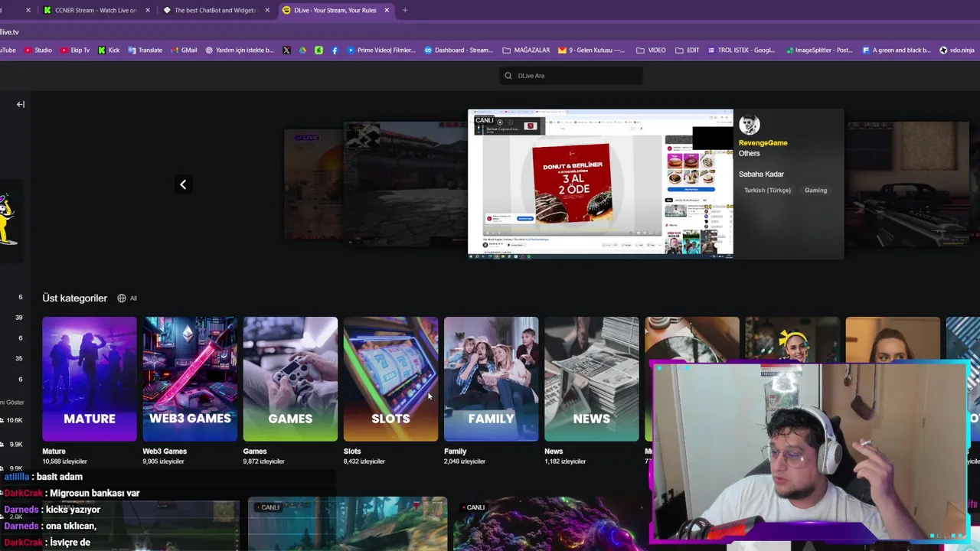Screen dimensions: 980x551
Task: Click the Mature title under card
Action: click(54, 452)
